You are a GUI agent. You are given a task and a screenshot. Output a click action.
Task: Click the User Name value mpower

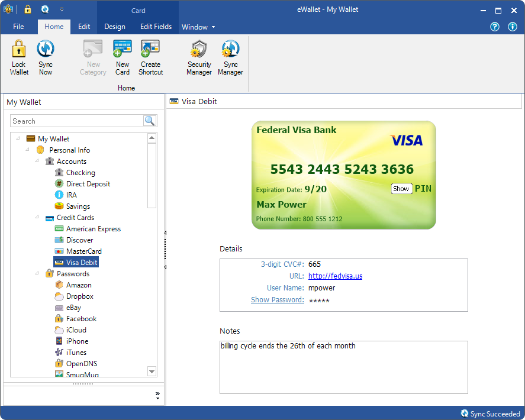tap(321, 288)
